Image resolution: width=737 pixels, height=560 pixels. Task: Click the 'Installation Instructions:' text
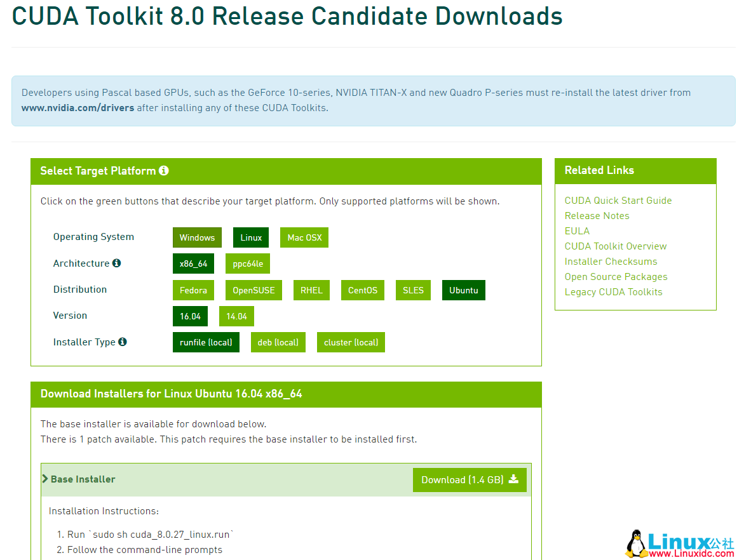pyautogui.click(x=104, y=511)
